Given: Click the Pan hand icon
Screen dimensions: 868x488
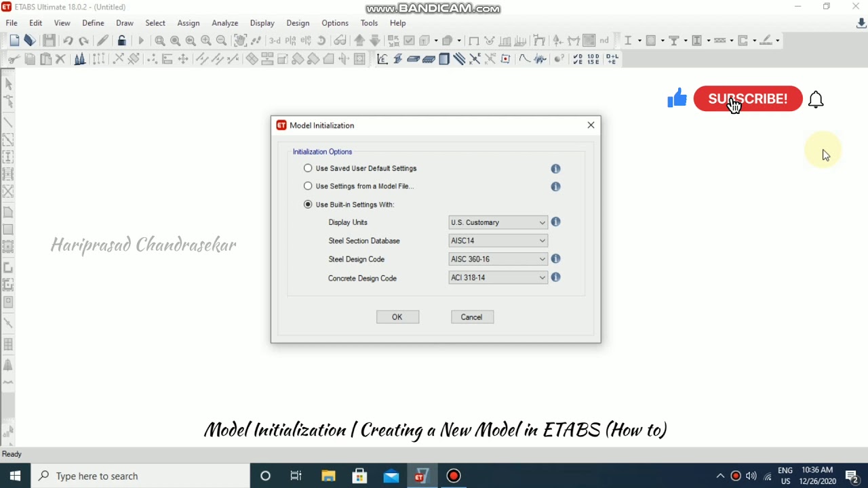Looking at the screenshot, I should 240,41.
